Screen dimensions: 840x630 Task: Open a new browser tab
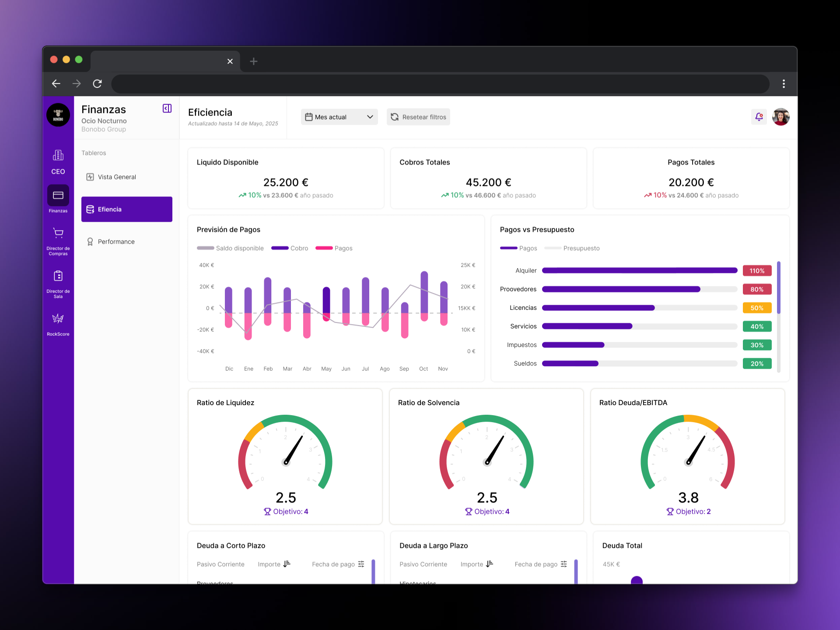[x=254, y=61]
